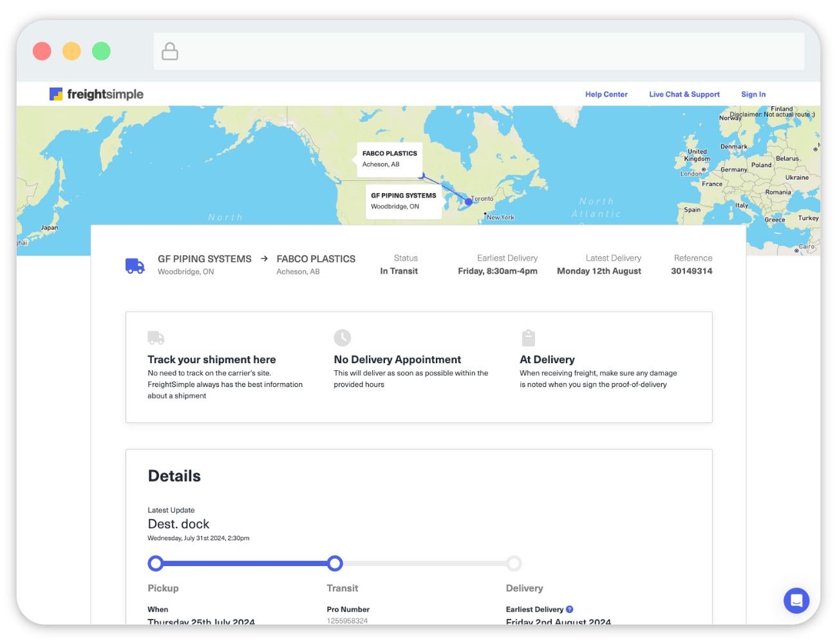
Task: Click the browser address bar
Action: pos(479,52)
